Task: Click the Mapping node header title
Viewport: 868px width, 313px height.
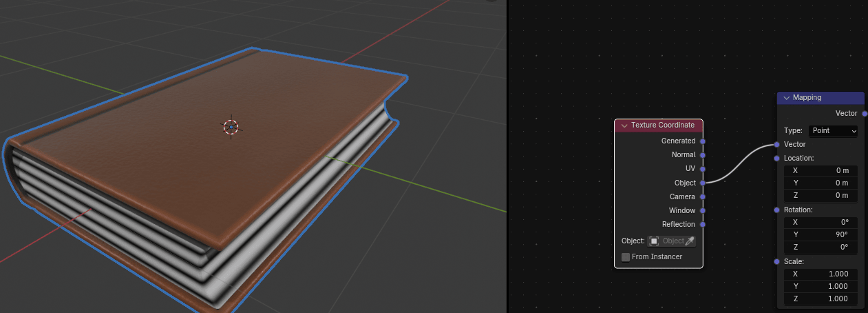Action: pyautogui.click(x=807, y=98)
